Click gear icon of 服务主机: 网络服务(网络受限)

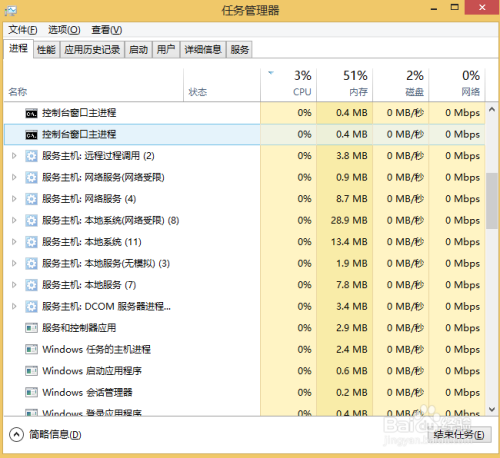[x=31, y=178]
